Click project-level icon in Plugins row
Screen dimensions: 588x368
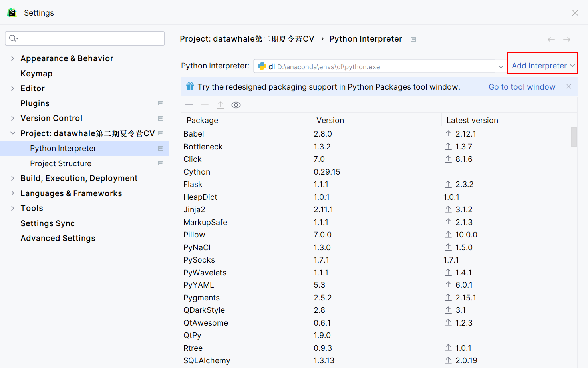tap(161, 103)
